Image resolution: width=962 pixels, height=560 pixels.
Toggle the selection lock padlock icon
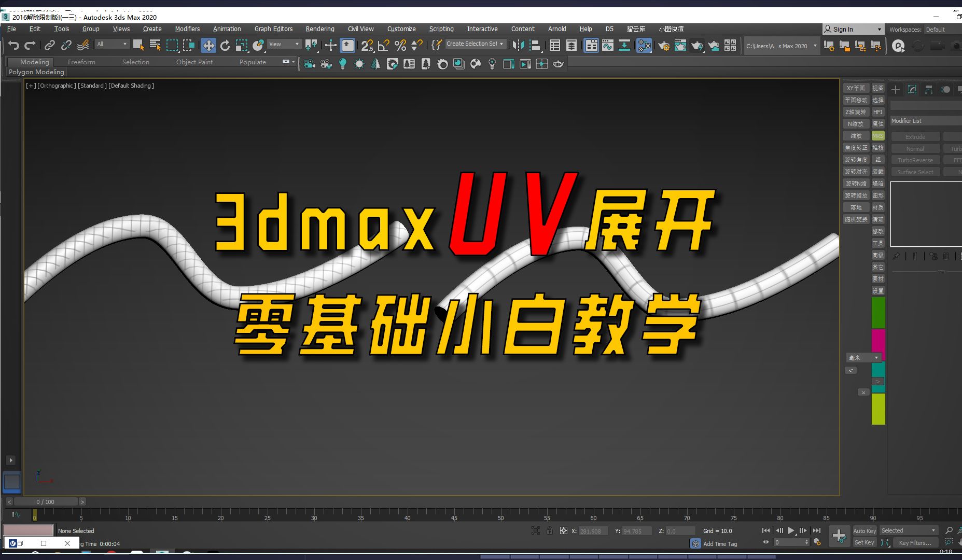pos(550,531)
